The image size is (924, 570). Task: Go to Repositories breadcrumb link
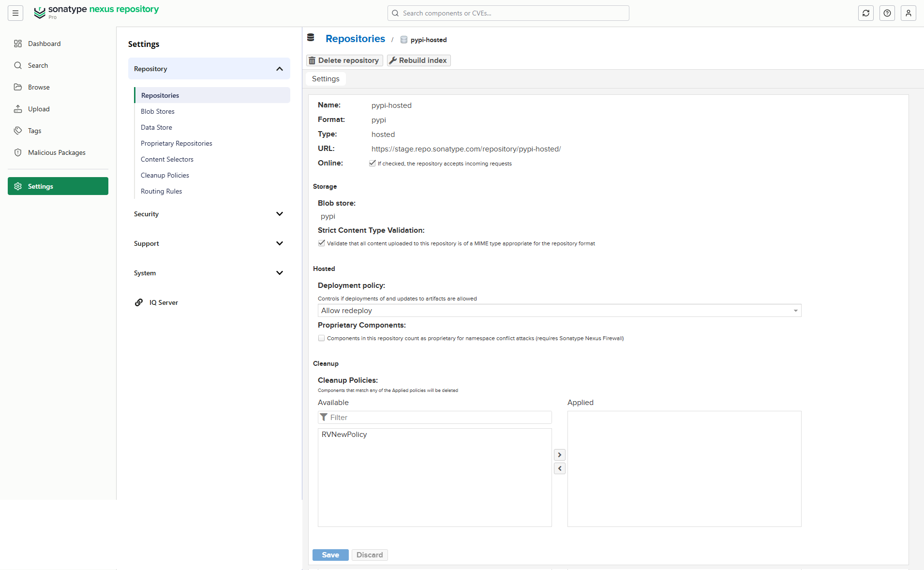click(x=355, y=39)
